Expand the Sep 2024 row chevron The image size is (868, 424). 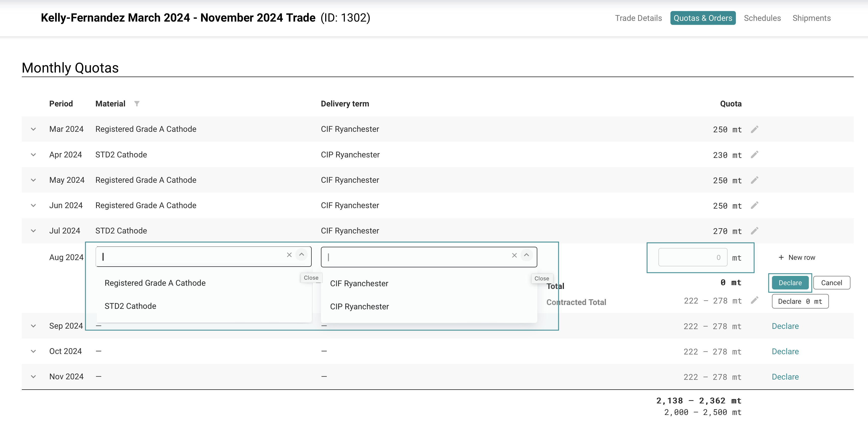[x=33, y=326]
